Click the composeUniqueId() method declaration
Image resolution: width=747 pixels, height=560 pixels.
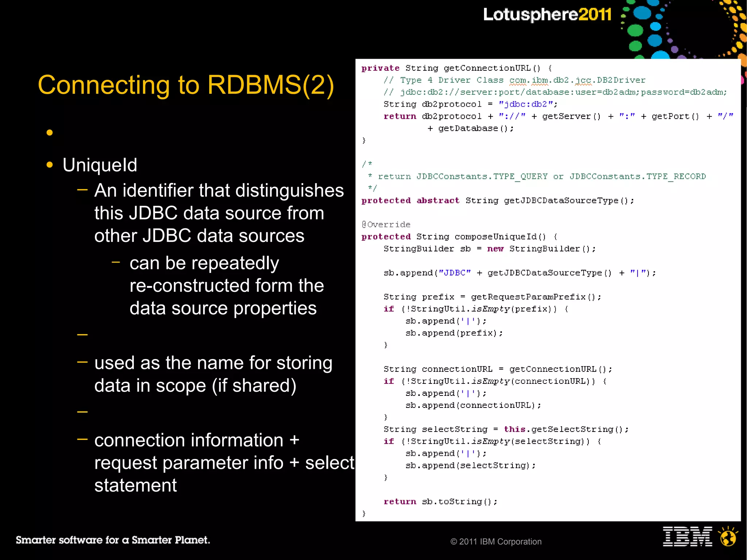click(460, 237)
